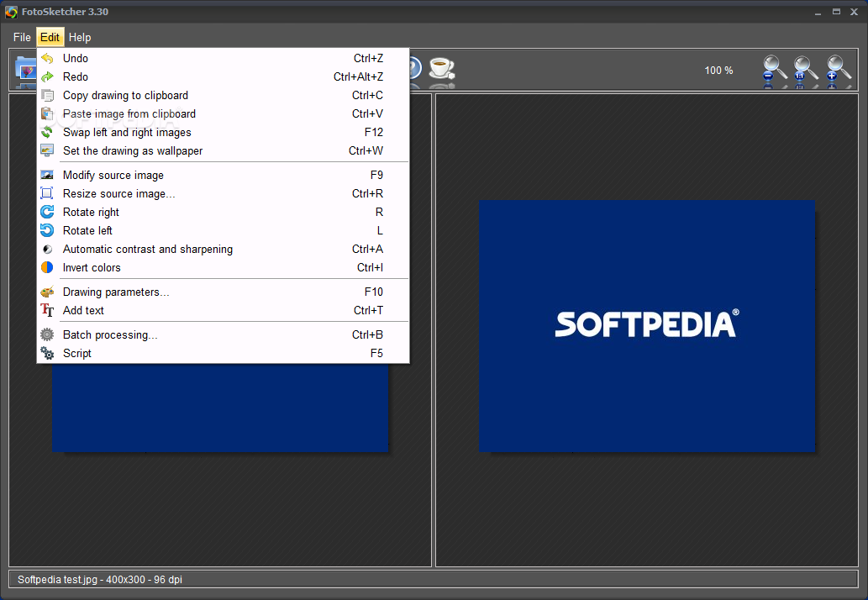
Task: Open Batch processing... entry
Action: point(223,334)
